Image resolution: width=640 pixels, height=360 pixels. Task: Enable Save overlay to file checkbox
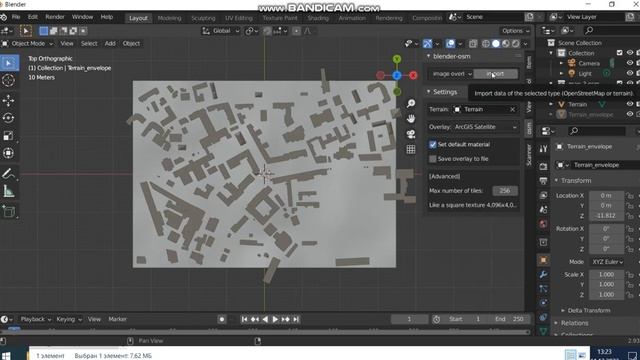click(433, 159)
